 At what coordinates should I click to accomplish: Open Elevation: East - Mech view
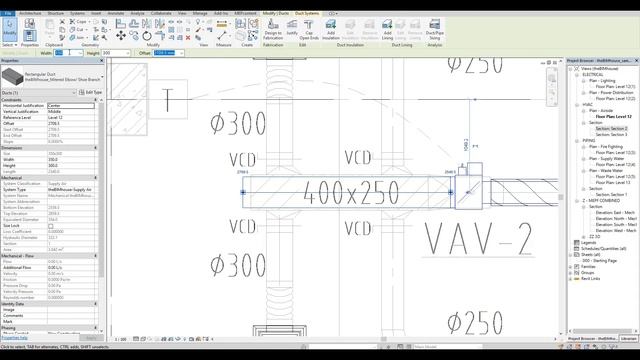point(615,213)
